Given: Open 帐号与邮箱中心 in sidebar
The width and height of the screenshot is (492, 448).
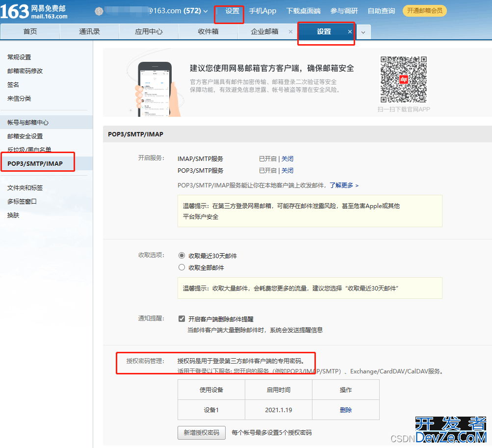Looking at the screenshot, I should pyautogui.click(x=47, y=123).
